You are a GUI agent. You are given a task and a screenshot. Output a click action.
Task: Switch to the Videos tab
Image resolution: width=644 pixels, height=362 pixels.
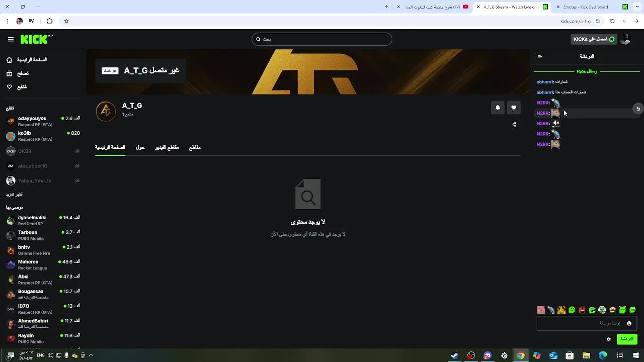coord(167,147)
